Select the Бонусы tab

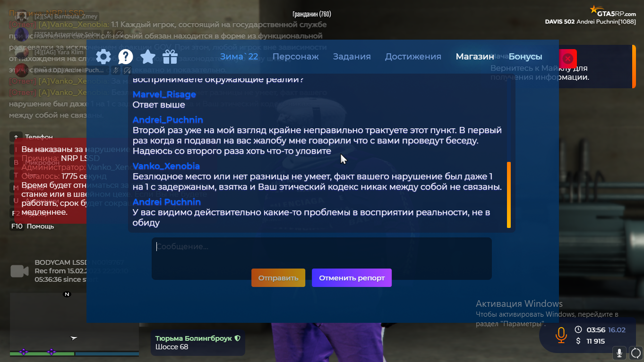point(525,57)
